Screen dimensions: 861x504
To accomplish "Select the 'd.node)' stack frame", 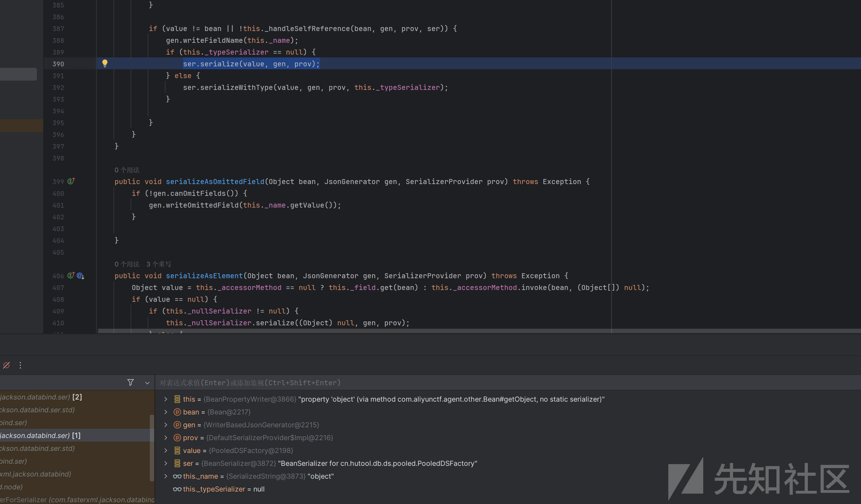I will (x=75, y=487).
